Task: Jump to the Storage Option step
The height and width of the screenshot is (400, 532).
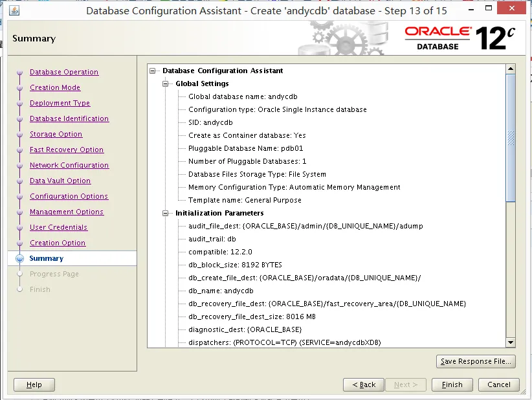Action: tap(56, 134)
